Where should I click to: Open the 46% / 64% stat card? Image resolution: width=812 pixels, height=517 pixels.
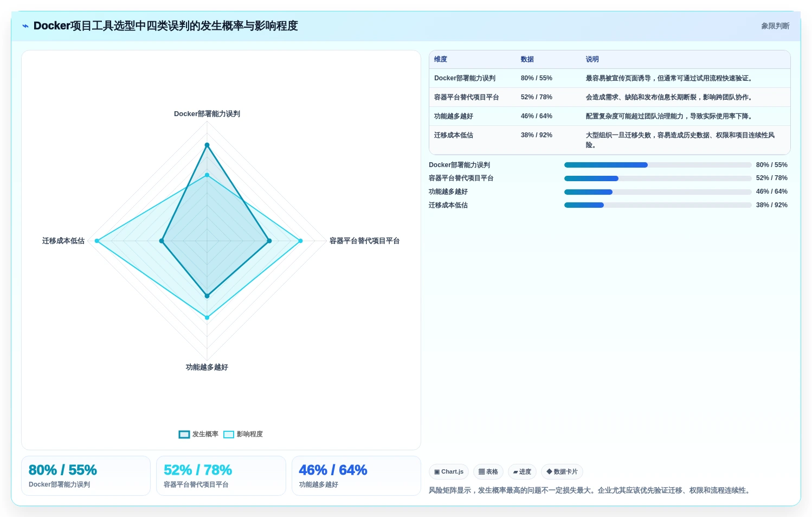[356, 476]
